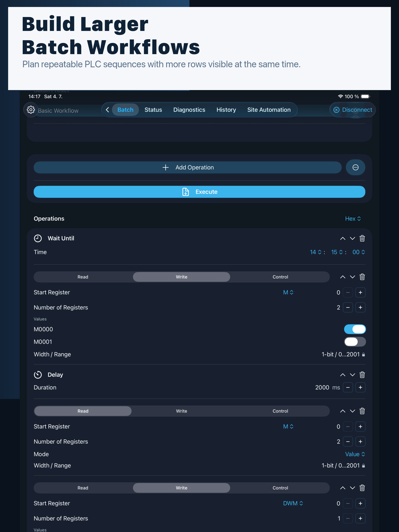Move the DWM Write operation up

[x=343, y=488]
